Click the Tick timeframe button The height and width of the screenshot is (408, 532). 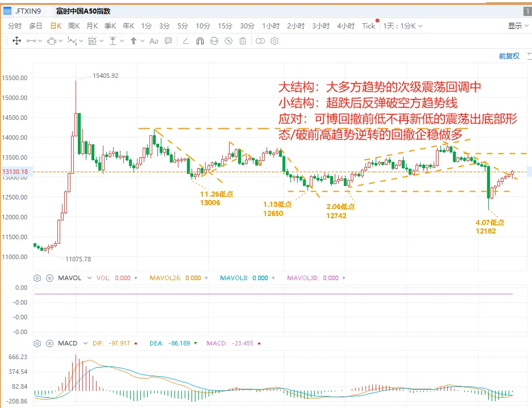point(368,26)
